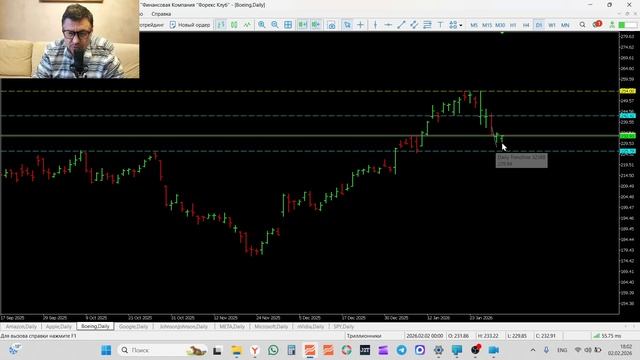The height and width of the screenshot is (360, 640).
Task: Open Yandex browser from taskbar
Action: pos(255,350)
